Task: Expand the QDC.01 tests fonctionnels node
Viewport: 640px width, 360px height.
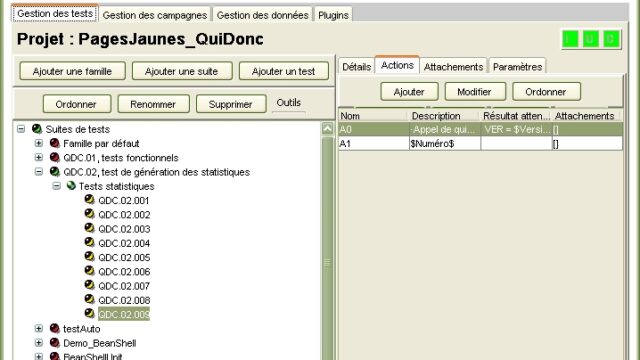Action: click(39, 158)
